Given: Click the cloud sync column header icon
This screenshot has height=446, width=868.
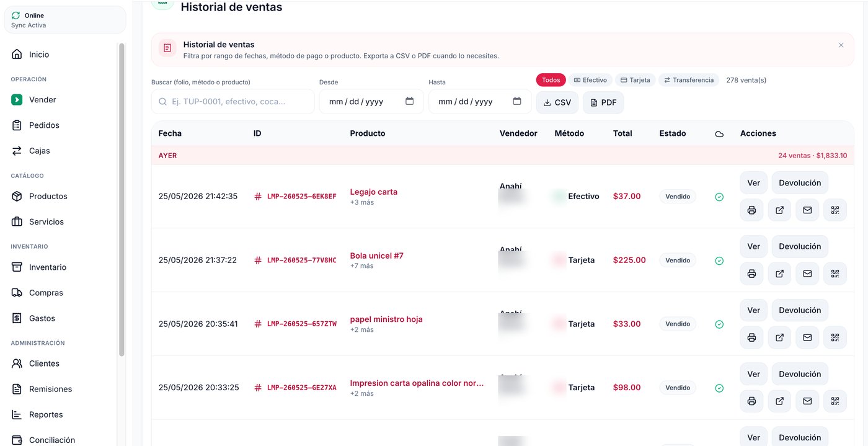Looking at the screenshot, I should [x=719, y=134].
